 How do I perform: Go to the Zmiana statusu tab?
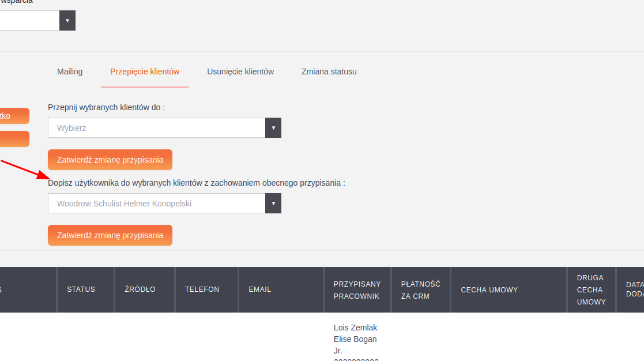[329, 72]
